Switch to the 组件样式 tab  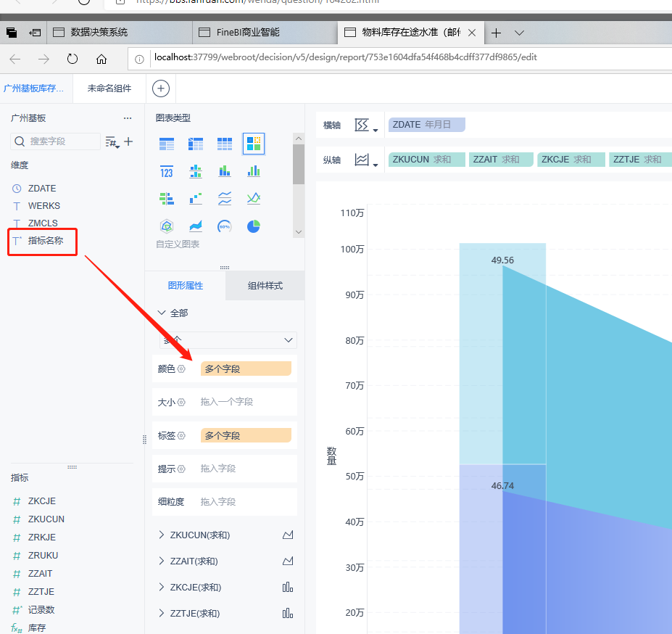coord(265,286)
